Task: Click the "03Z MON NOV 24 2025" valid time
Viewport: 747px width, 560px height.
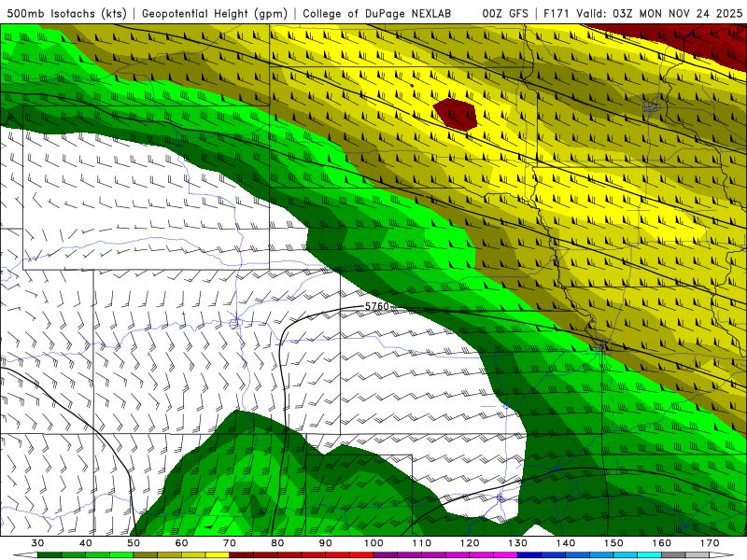Action: 677,13
